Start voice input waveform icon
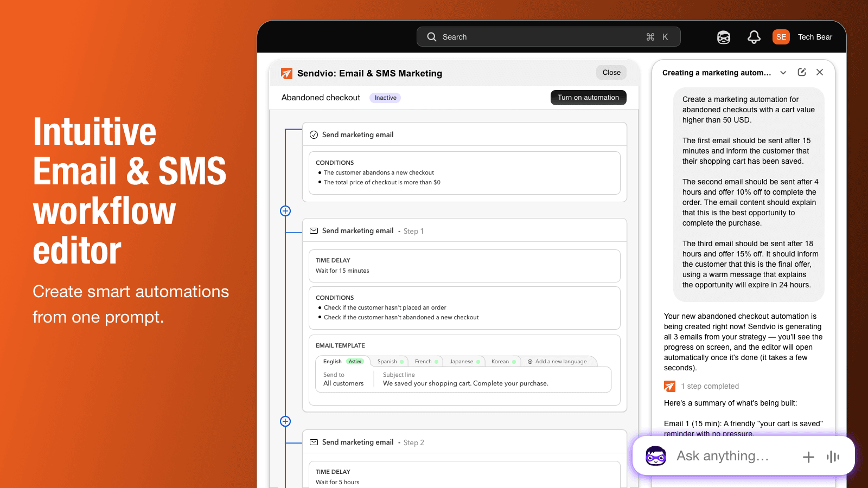This screenshot has height=488, width=868. point(833,457)
